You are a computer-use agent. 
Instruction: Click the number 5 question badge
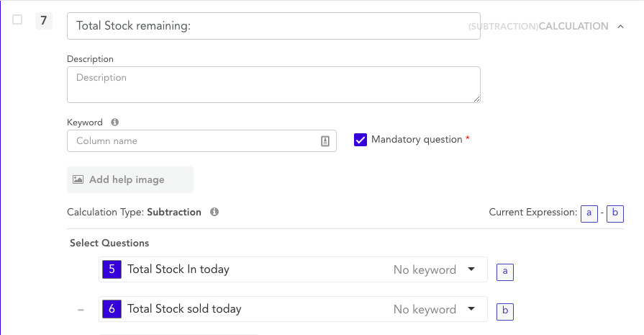click(112, 269)
